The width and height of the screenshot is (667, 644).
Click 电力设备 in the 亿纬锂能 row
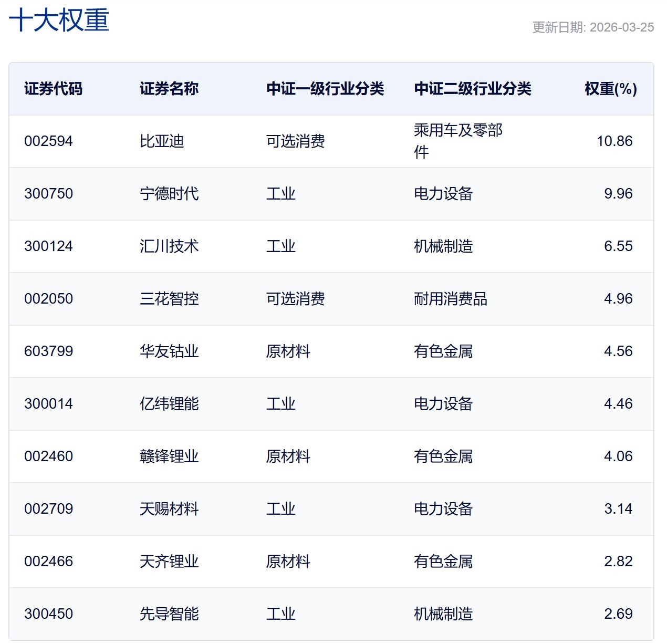coord(443,404)
